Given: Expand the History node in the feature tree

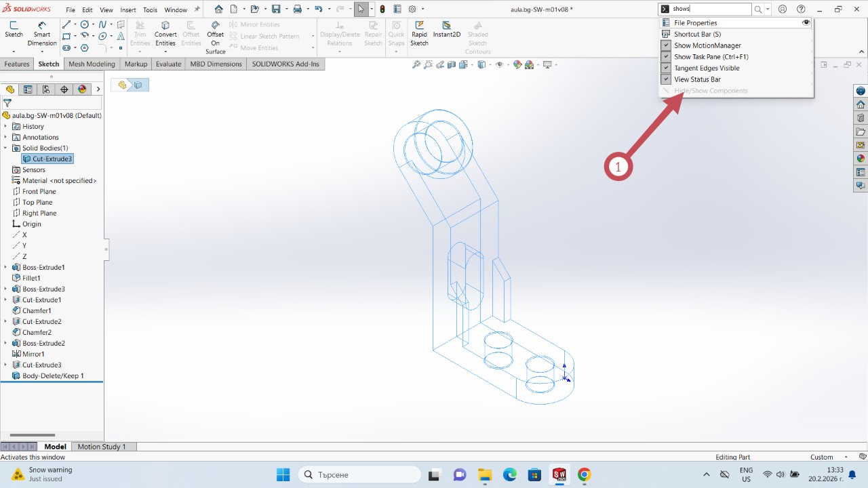Looking at the screenshot, I should [5, 127].
